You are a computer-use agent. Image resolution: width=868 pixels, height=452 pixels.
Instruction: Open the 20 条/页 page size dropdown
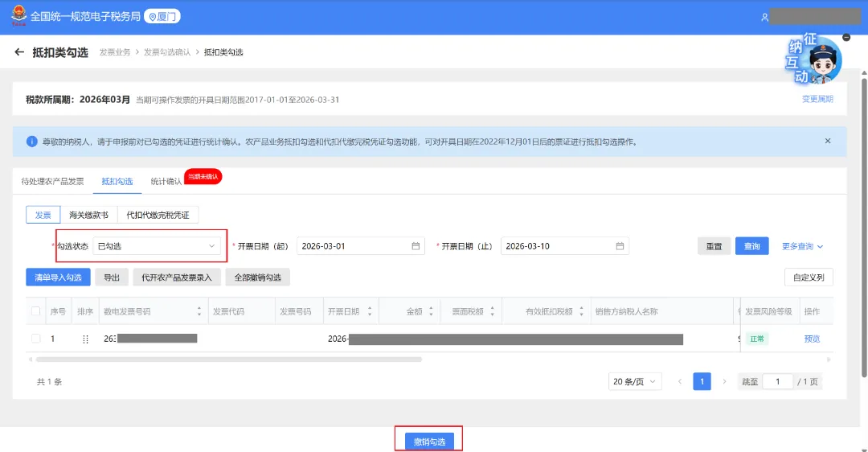pos(634,382)
